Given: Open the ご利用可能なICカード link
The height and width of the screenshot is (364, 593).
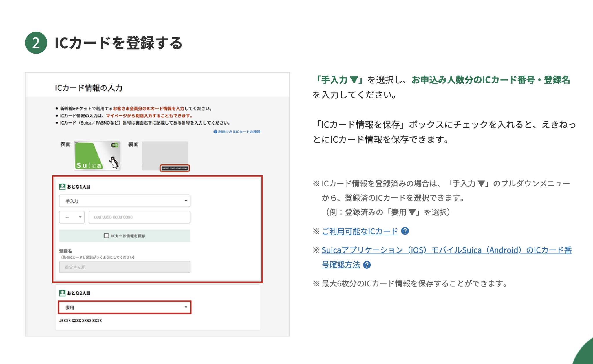Looking at the screenshot, I should [x=360, y=231].
